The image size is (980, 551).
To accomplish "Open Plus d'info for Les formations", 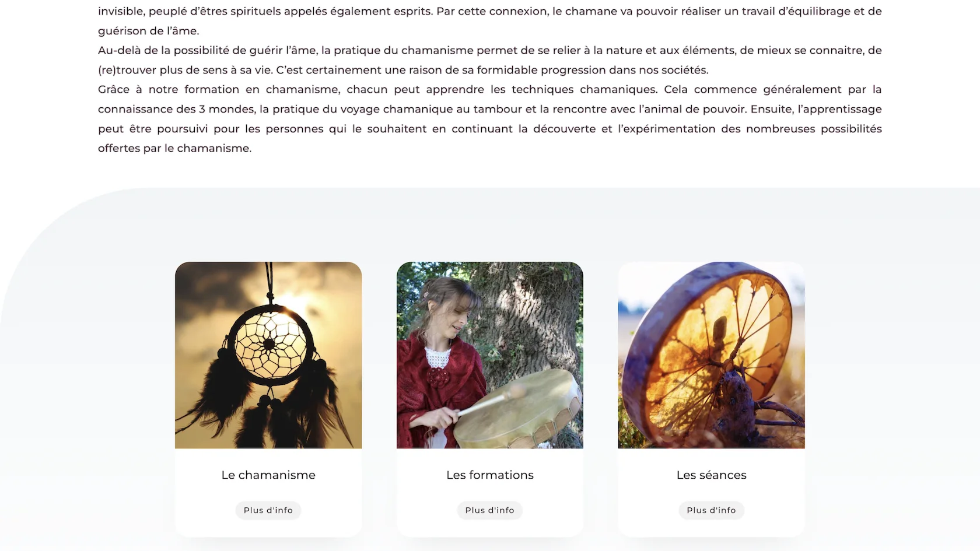I will (490, 510).
